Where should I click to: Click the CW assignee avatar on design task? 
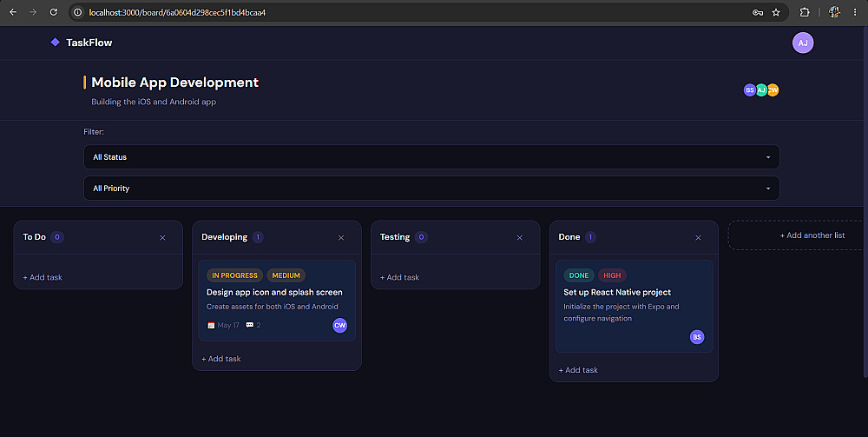pyautogui.click(x=340, y=325)
